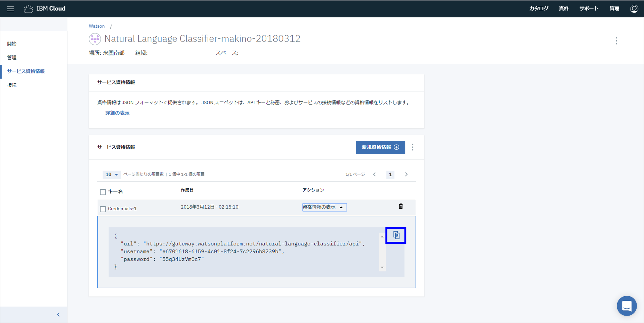Open the hamburger navigation menu
Viewport: 644px width, 323px height.
point(10,9)
